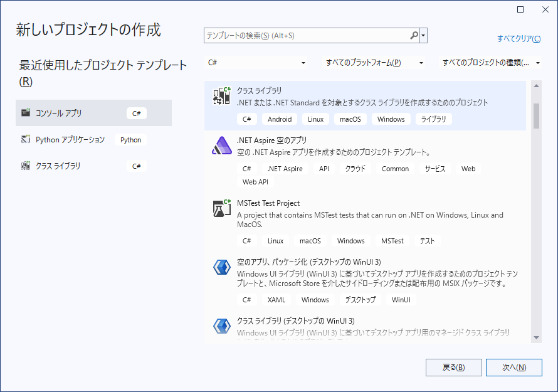This screenshot has width=558, height=392.
Task: Click the すべてクリア link
Action: (x=519, y=39)
